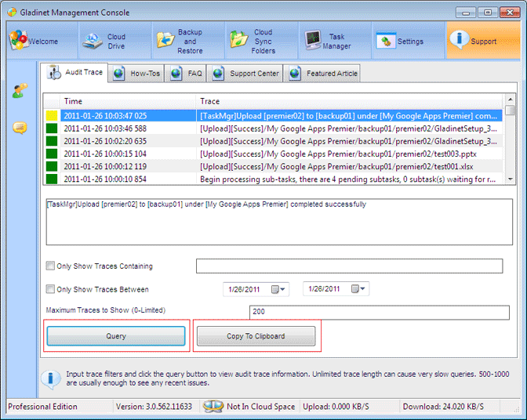The height and width of the screenshot is (420, 527).
Task: Click the Task Manager monitor icon
Action: click(x=313, y=40)
